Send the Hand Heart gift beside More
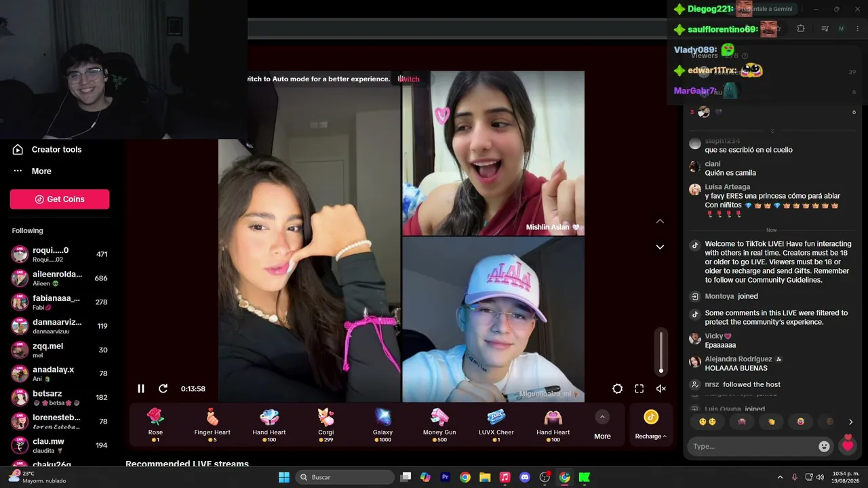The width and height of the screenshot is (868, 488). (x=553, y=425)
